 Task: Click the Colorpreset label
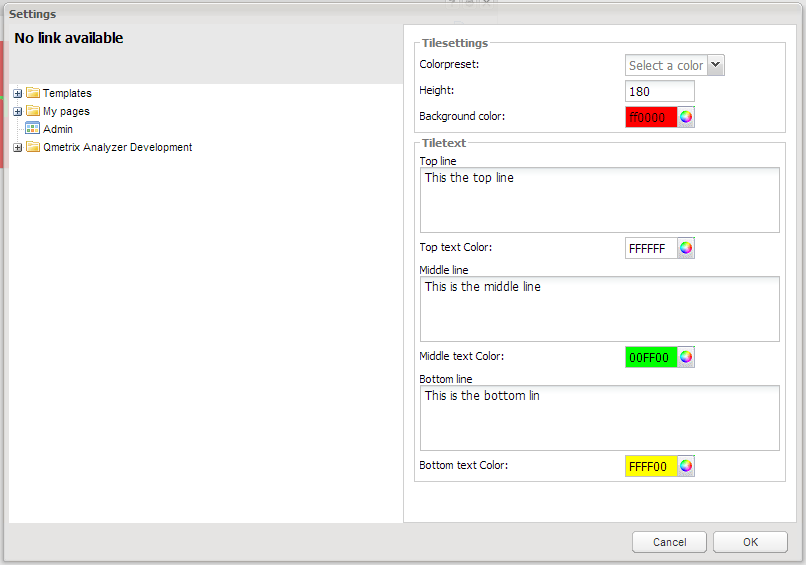(x=449, y=64)
